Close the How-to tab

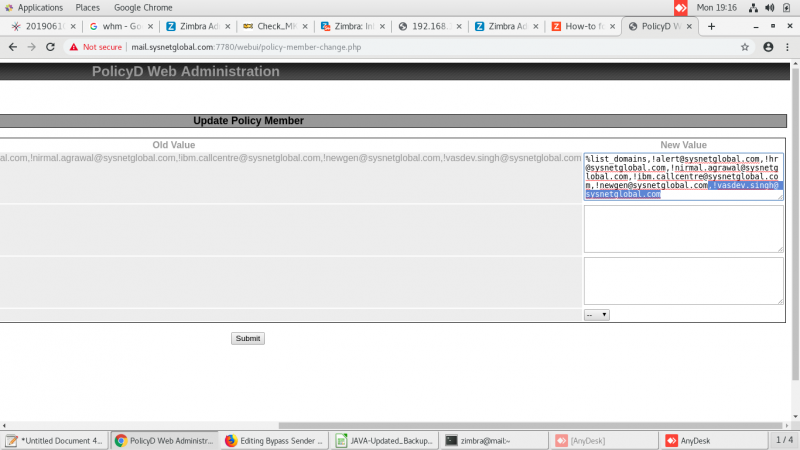tap(612, 26)
